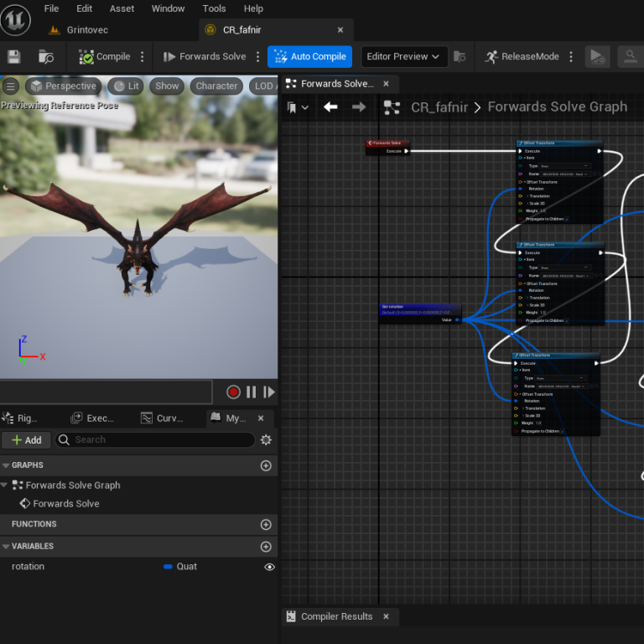The height and width of the screenshot is (644, 644).
Task: Toggle visibility eye for rotation variable
Action: point(269,567)
